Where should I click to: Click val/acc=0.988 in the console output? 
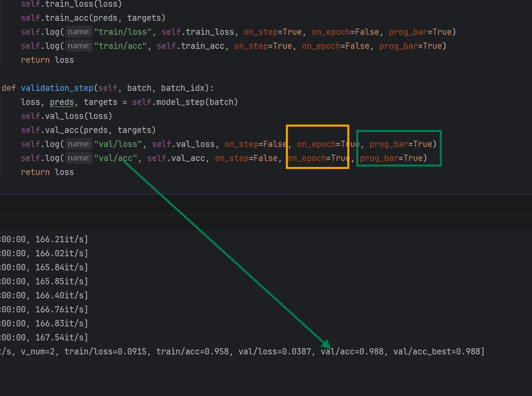(352, 352)
